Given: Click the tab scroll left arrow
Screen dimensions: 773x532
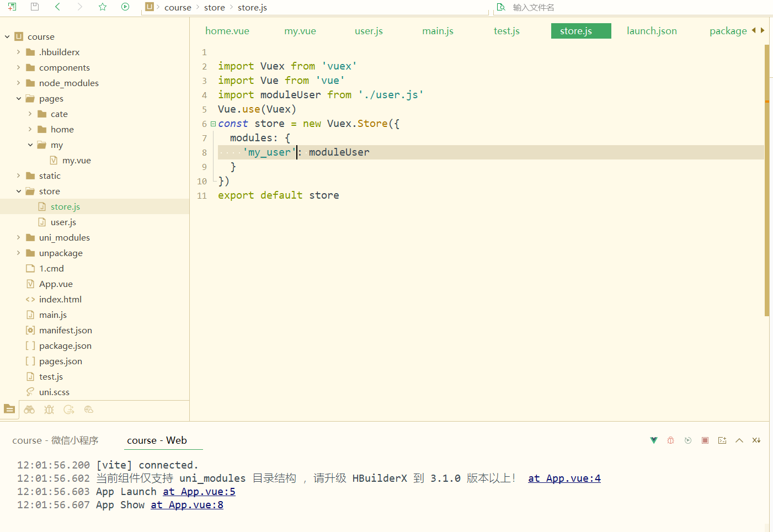Looking at the screenshot, I should click(x=754, y=30).
